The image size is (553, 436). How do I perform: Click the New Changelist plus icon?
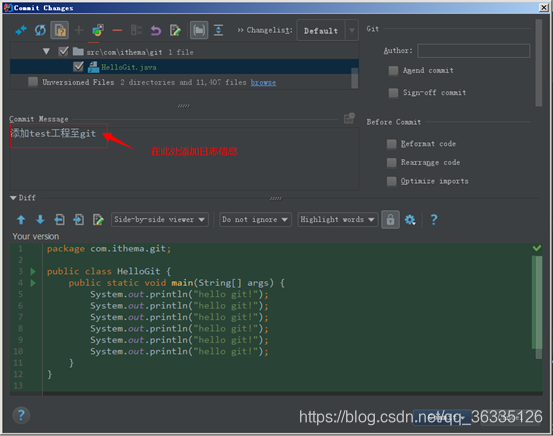(79, 30)
